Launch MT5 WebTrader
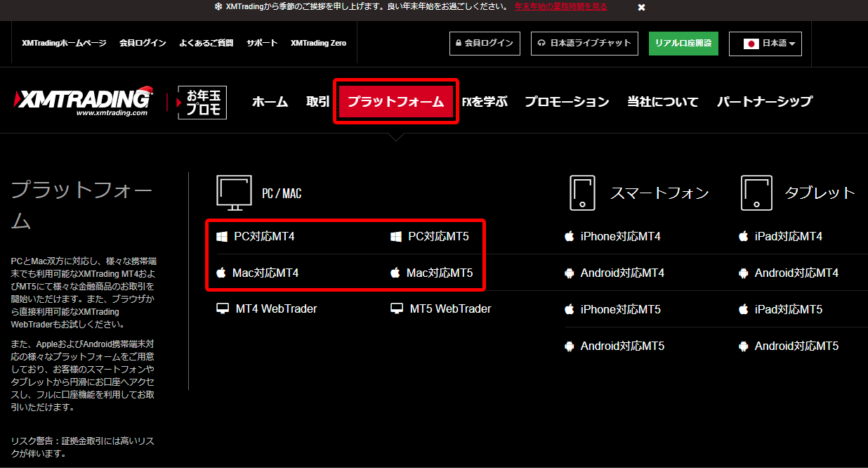Viewport: 868px width, 468px height. pyautogui.click(x=450, y=308)
